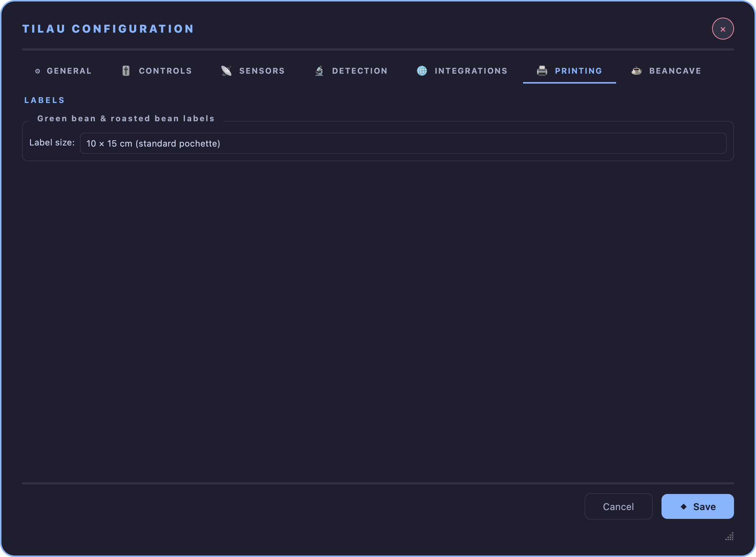Click the gear icon on General tab
Viewport: 756px width, 557px height.
tap(37, 71)
